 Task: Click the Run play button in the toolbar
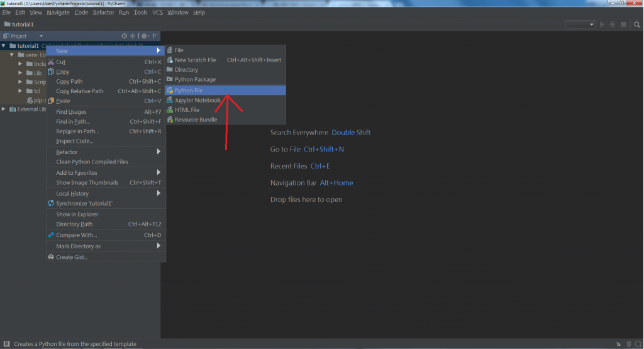tap(602, 25)
